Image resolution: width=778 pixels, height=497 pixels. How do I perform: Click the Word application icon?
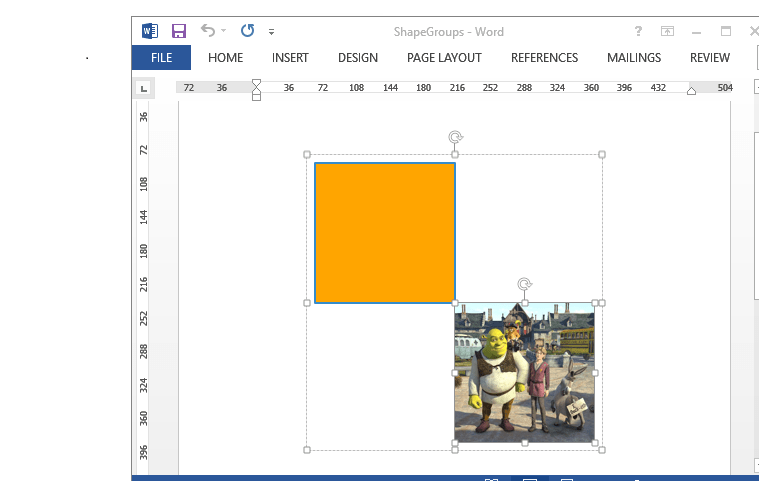(x=150, y=31)
